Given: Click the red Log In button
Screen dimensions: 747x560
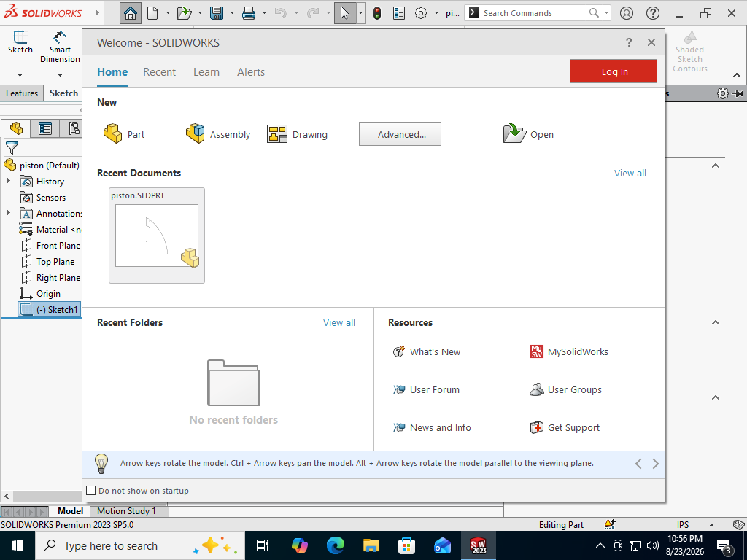Looking at the screenshot, I should (614, 71).
